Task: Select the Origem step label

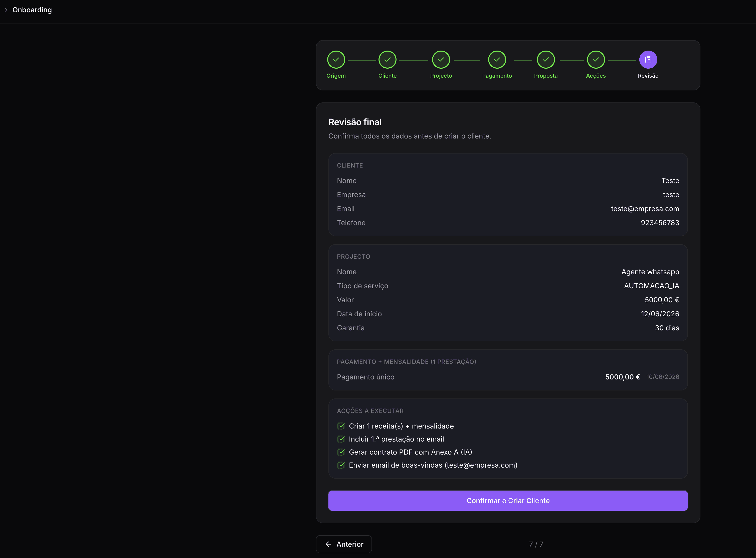Action: click(336, 76)
